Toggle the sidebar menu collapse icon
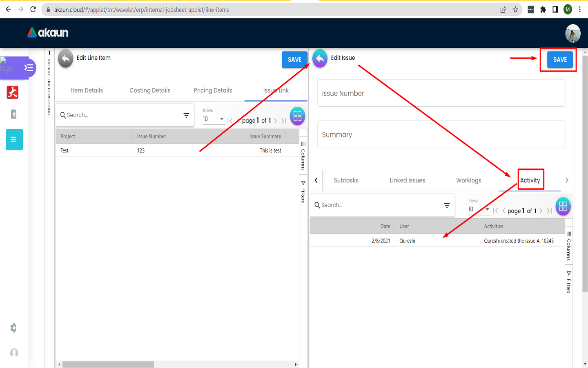The width and height of the screenshot is (588, 368). [x=29, y=67]
